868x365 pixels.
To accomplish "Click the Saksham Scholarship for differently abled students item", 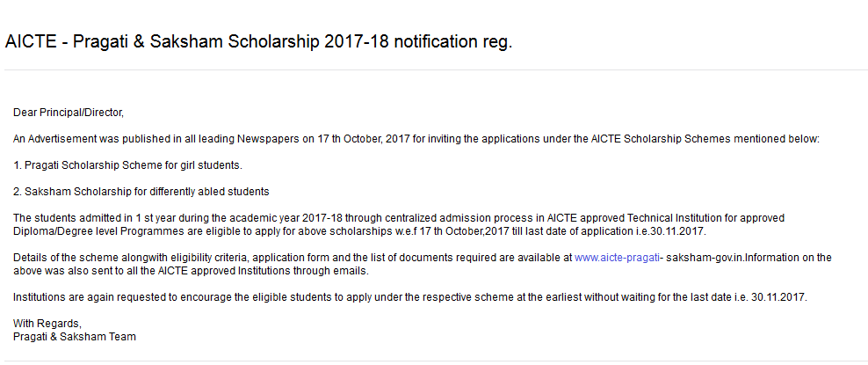I will pos(141,193).
